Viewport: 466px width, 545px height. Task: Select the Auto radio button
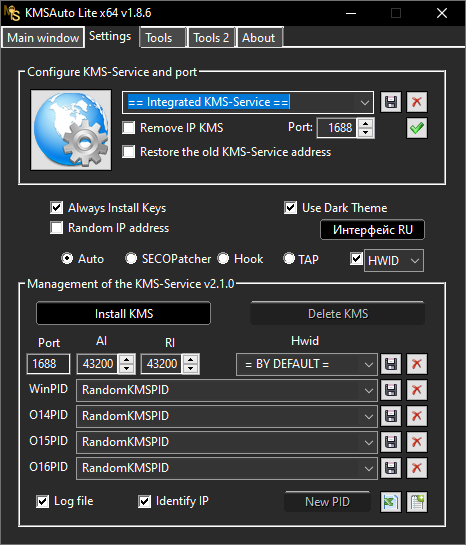pos(67,258)
